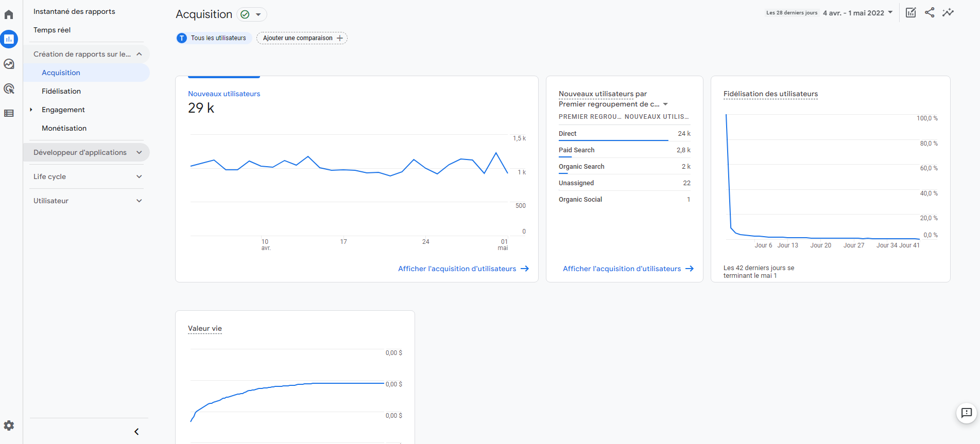Open the feedback chat icon
This screenshot has width=980, height=444.
[967, 413]
